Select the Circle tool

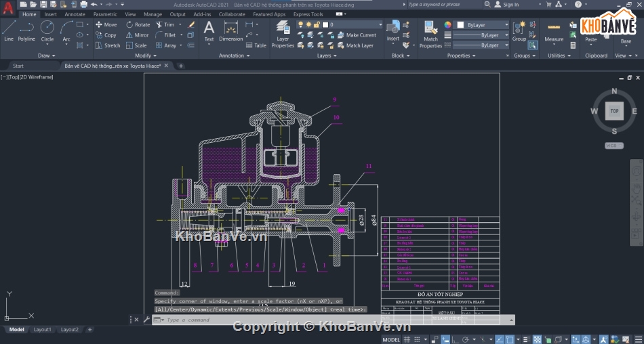click(47, 31)
